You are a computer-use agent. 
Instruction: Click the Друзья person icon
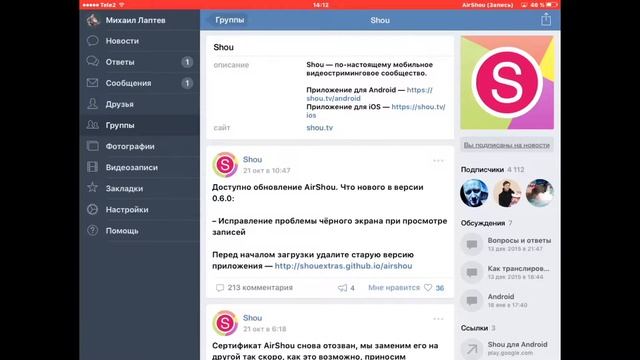pos(93,104)
